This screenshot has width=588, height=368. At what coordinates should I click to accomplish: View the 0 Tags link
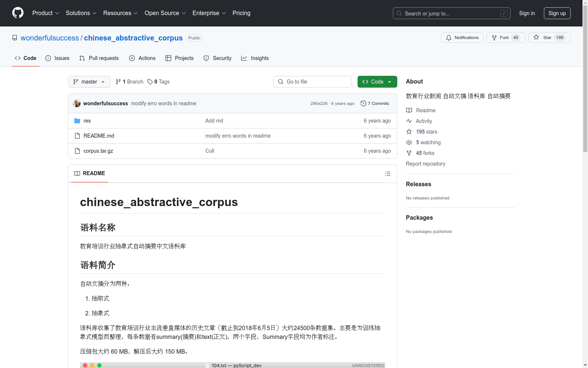(158, 82)
